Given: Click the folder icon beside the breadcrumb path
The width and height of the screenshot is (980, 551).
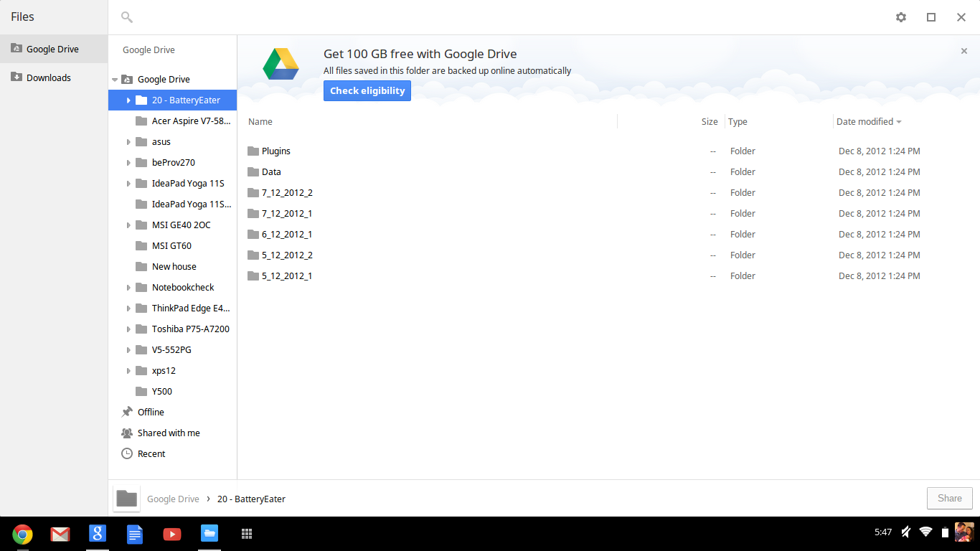Looking at the screenshot, I should coord(127,499).
